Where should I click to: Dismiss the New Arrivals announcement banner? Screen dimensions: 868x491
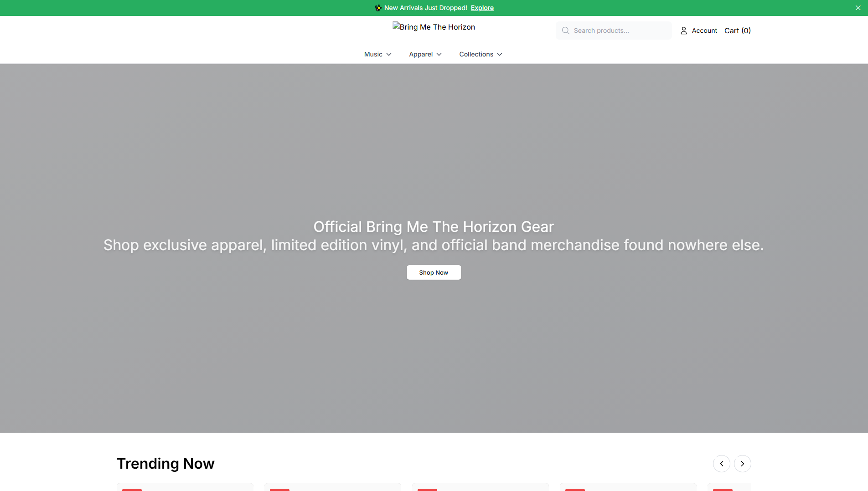858,8
